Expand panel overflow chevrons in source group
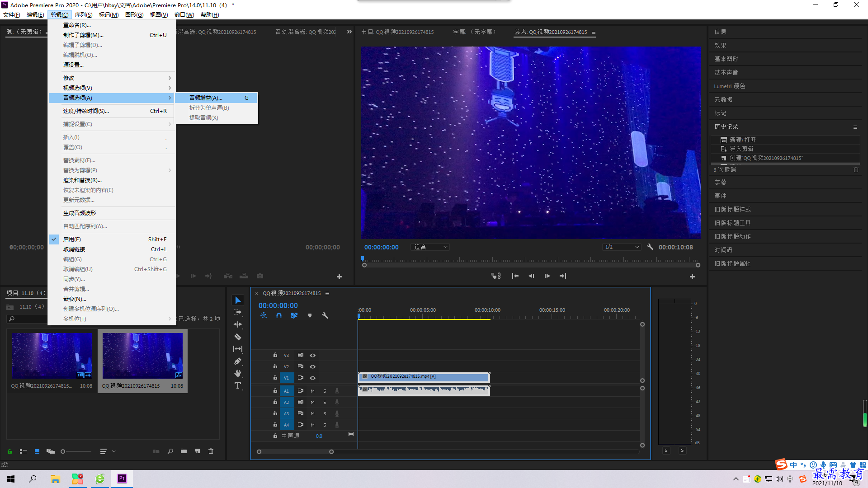Image resolution: width=868 pixels, height=488 pixels. click(x=349, y=32)
